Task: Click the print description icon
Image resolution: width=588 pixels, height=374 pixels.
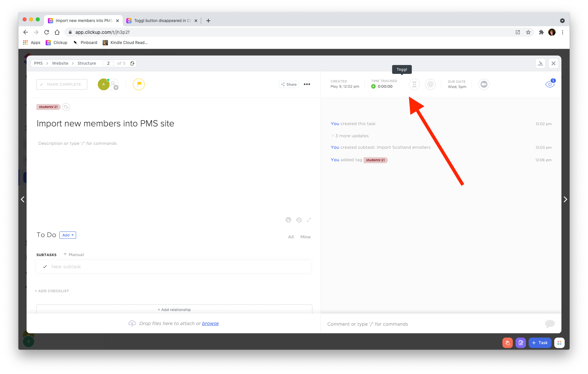Action: (x=288, y=220)
